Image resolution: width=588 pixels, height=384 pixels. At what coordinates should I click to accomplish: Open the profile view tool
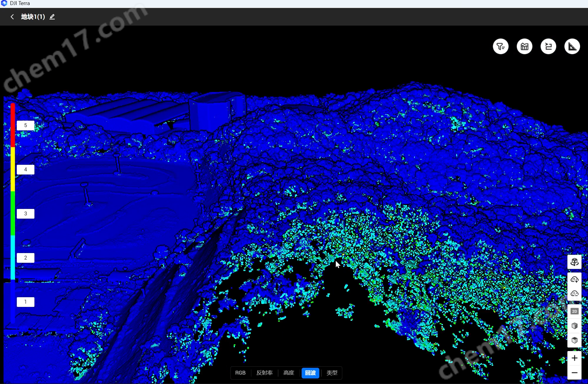click(524, 46)
